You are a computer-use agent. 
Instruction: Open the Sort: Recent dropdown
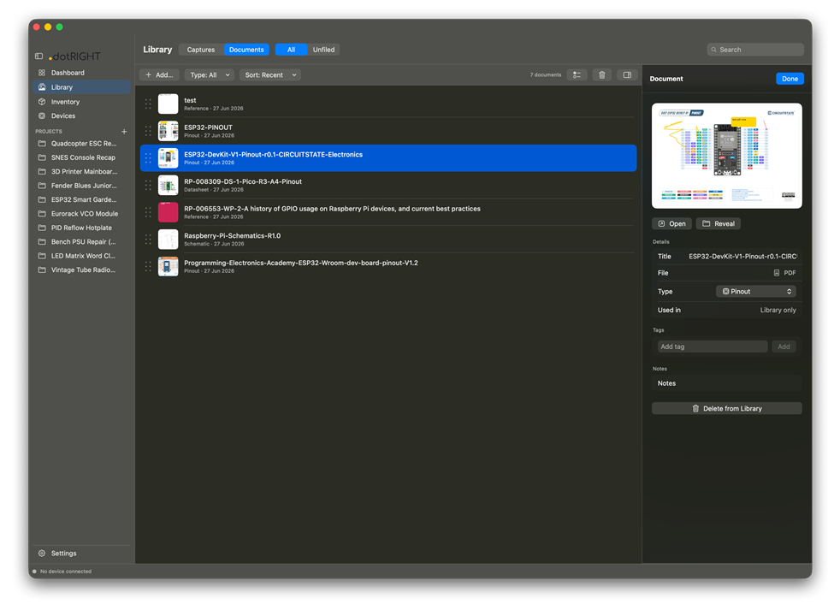(x=270, y=75)
